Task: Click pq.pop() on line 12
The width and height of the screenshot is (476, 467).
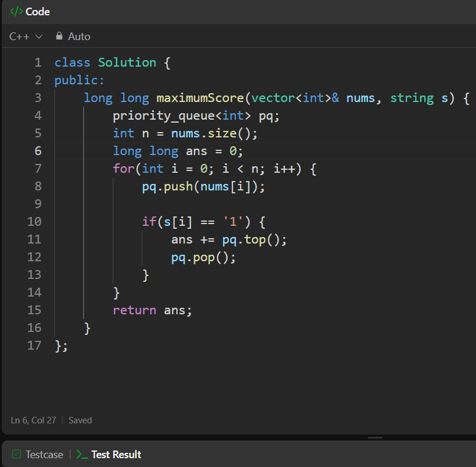Action: coord(200,258)
